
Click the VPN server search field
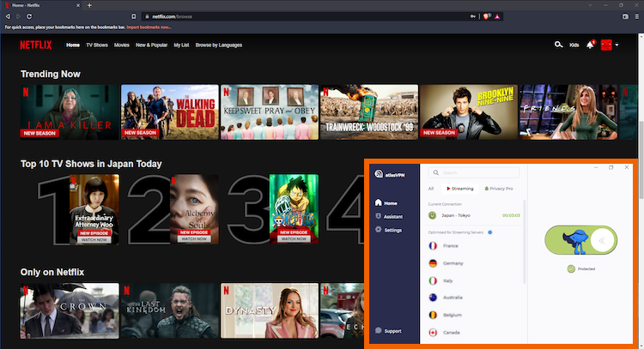(x=474, y=172)
